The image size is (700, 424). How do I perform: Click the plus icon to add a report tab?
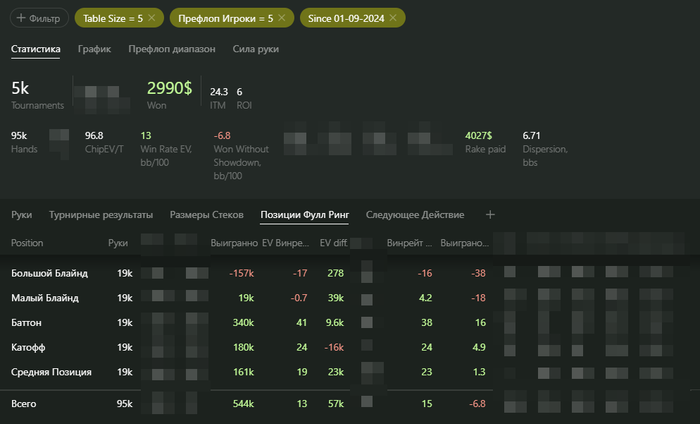click(490, 214)
